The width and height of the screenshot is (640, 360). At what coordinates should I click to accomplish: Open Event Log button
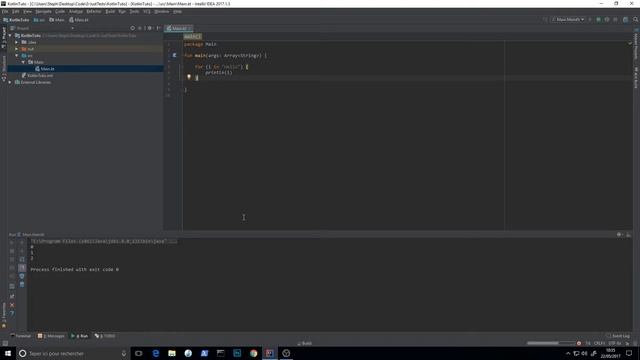click(x=618, y=336)
